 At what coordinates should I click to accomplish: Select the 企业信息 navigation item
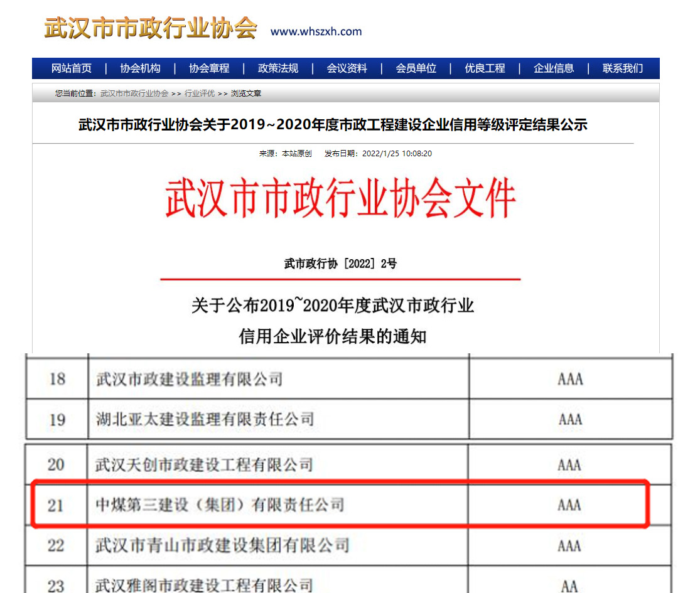pyautogui.click(x=554, y=68)
